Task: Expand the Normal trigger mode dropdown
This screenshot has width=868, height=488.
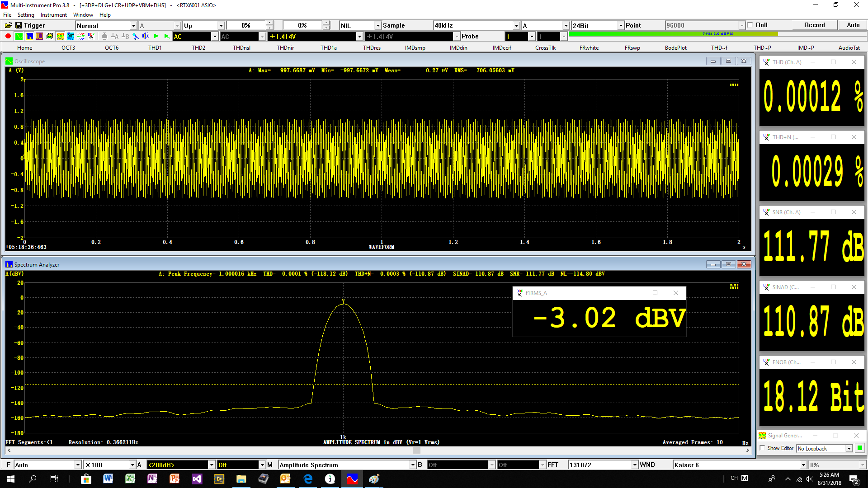Action: coord(133,26)
